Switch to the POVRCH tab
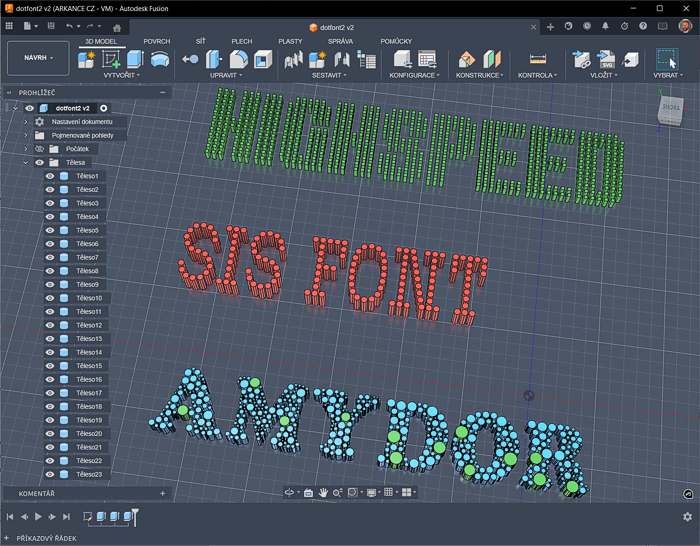Image resolution: width=700 pixels, height=546 pixels. coord(156,41)
